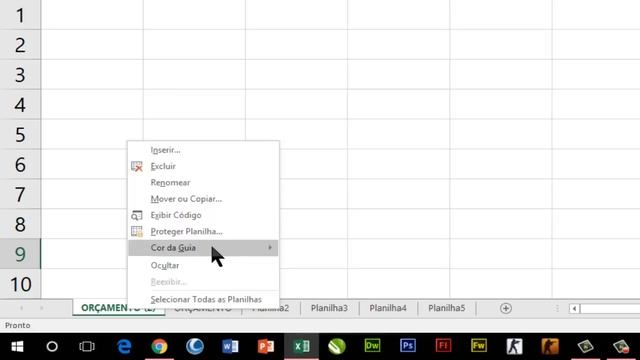The height and width of the screenshot is (360, 640).
Task: Switch to the Planilha5 sheet tab
Action: click(x=447, y=308)
